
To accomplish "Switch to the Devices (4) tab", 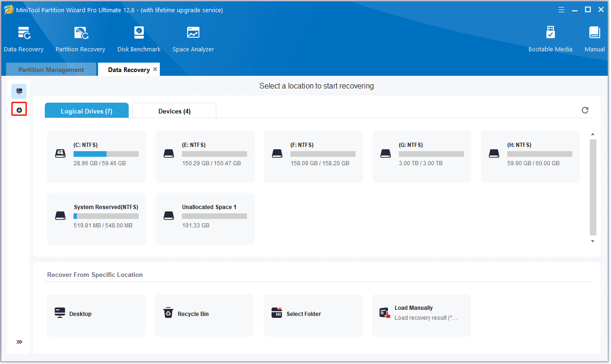I will pos(174,111).
